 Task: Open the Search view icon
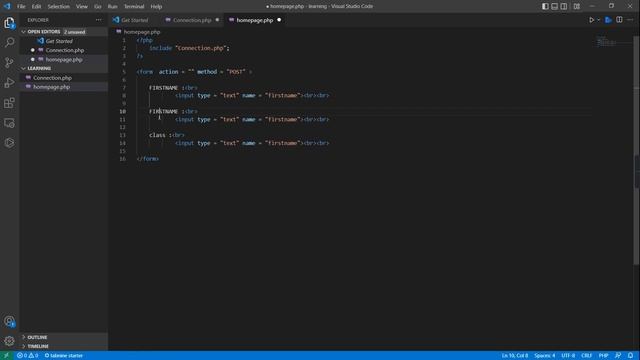(9, 42)
